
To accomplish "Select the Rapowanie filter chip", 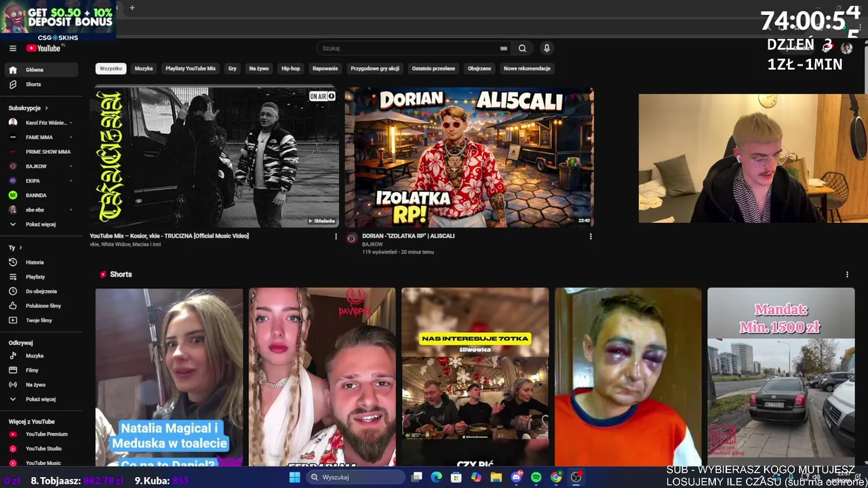I will pyautogui.click(x=325, y=68).
